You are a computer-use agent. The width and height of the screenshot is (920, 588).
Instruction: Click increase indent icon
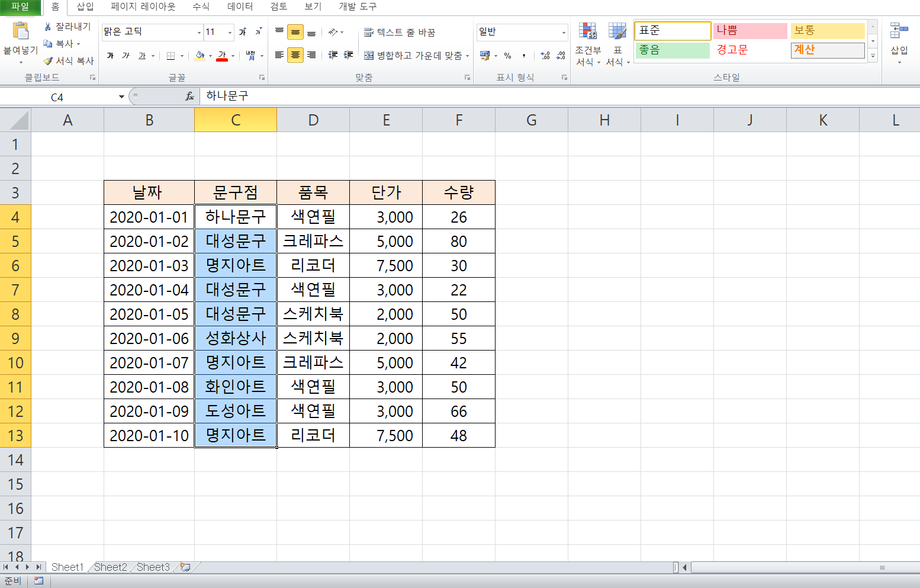pyautogui.click(x=349, y=55)
